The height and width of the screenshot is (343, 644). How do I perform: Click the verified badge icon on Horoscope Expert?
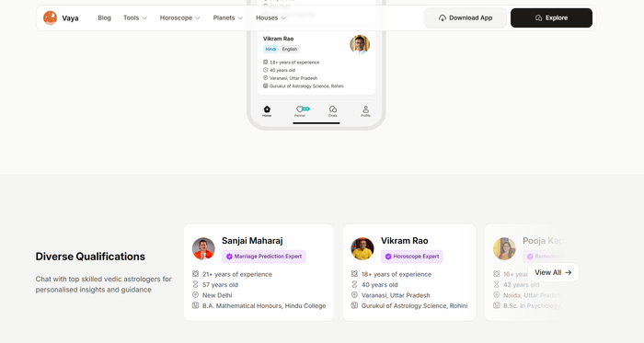tap(388, 257)
